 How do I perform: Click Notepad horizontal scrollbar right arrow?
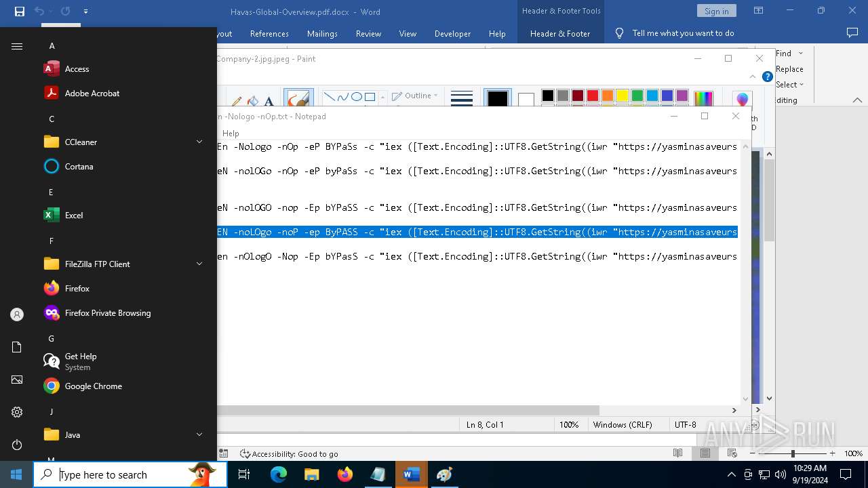(734, 410)
